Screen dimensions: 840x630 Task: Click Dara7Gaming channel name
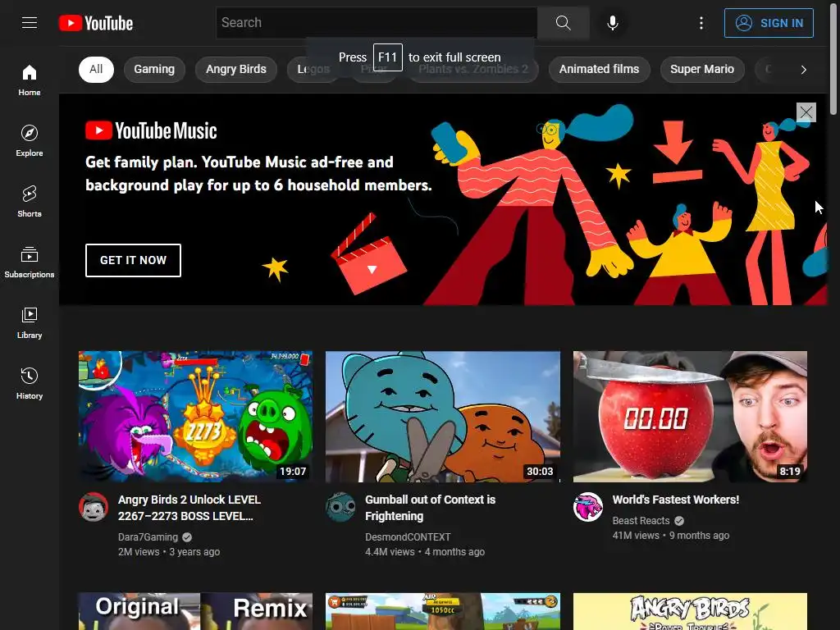point(148,536)
